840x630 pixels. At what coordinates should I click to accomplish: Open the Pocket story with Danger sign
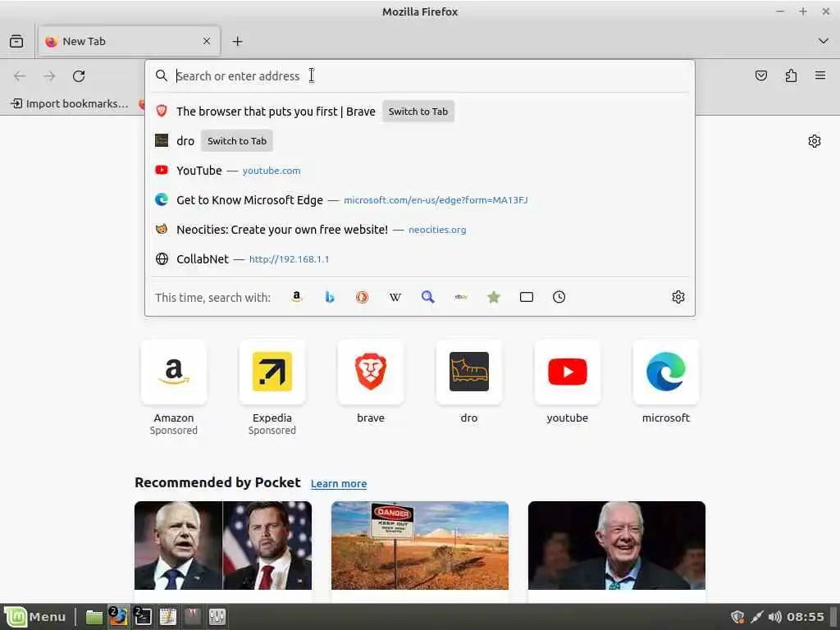click(x=420, y=546)
